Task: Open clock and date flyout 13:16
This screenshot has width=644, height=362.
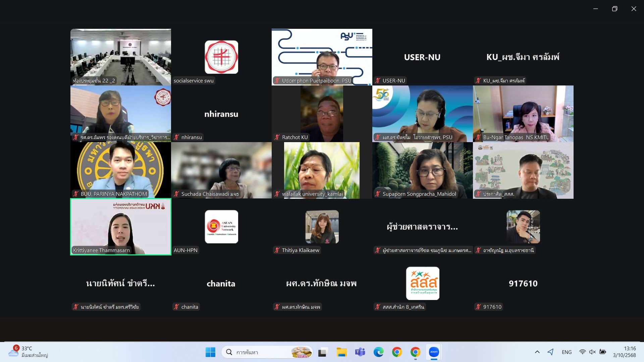Action: [624, 352]
